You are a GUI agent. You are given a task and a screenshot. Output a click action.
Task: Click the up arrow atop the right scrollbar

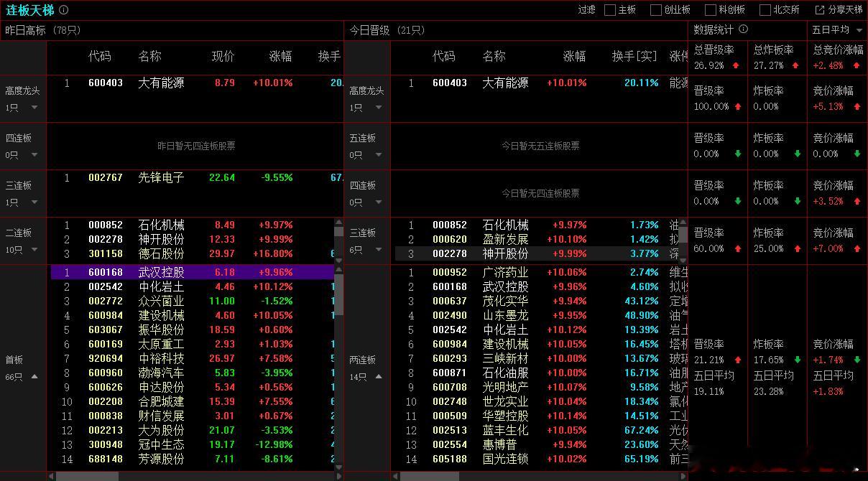683,223
